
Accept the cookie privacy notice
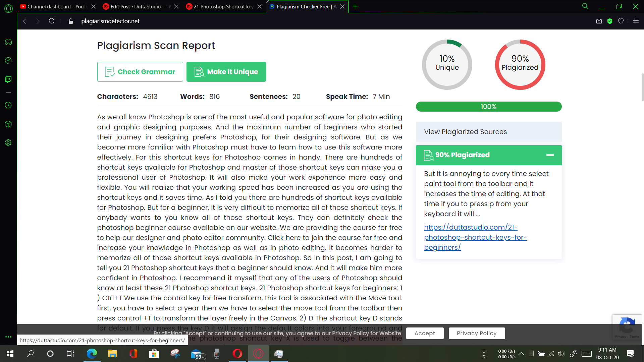425,333
